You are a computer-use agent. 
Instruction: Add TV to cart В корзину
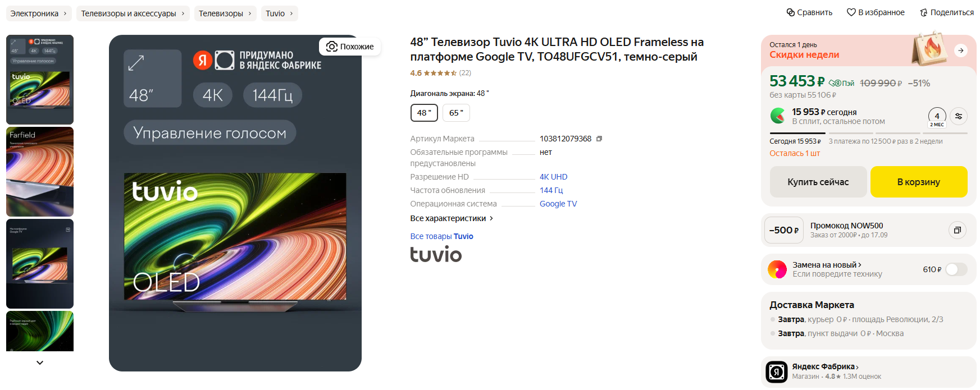click(919, 182)
